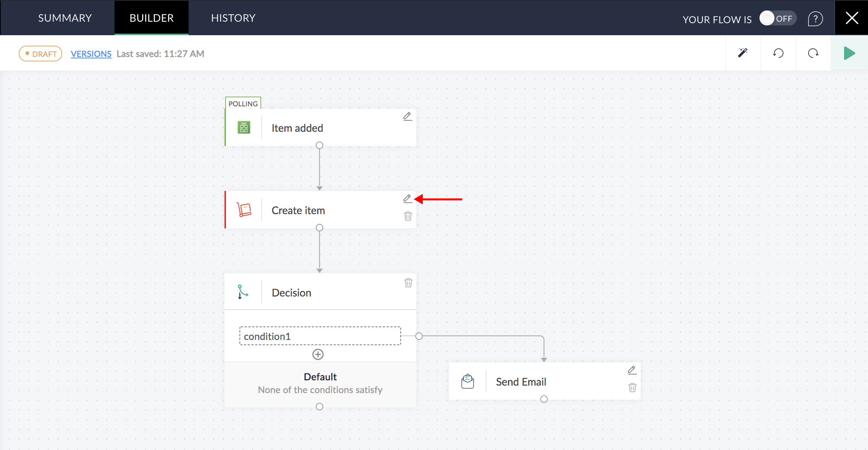Screen dimensions: 868x450
Task: Edit the Send Email action
Action: 632,370
